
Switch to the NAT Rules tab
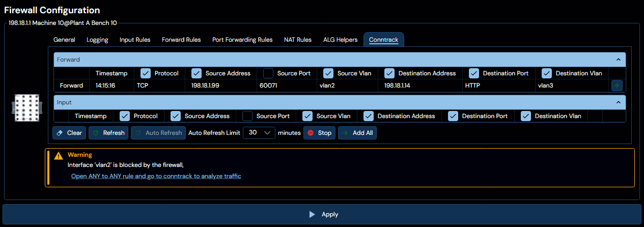click(298, 40)
